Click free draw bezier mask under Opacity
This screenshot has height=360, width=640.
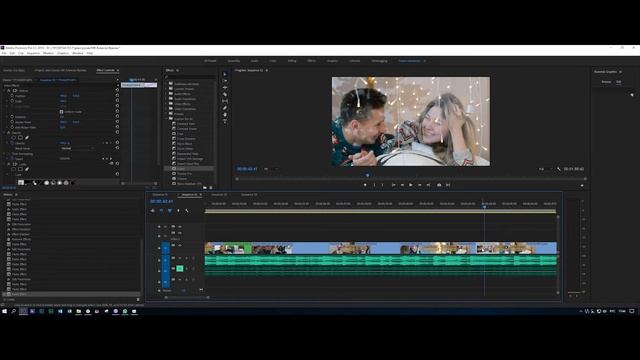(27, 138)
